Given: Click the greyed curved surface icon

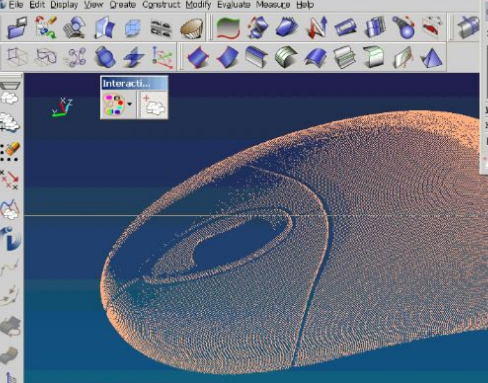Looking at the screenshot, I should coord(9,355).
